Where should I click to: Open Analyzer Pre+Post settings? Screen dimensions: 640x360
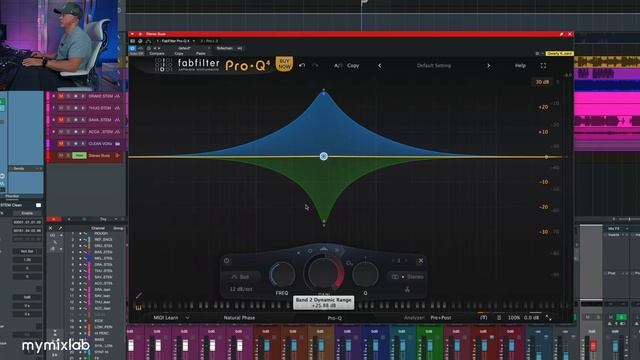[441, 318]
